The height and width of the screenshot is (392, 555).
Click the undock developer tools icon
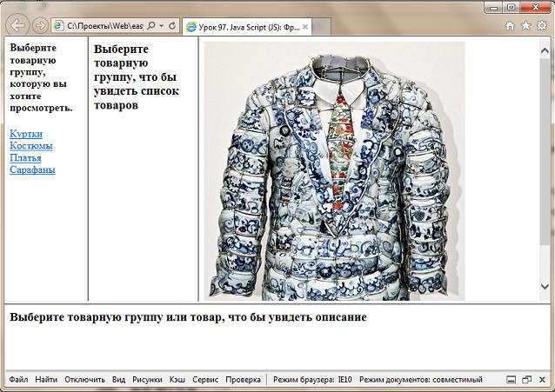pos(526,380)
